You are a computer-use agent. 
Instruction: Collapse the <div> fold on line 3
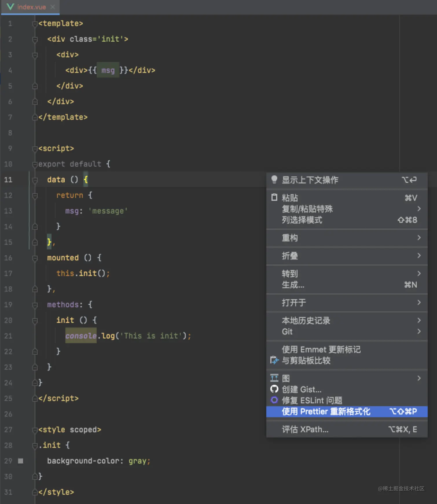(35, 55)
